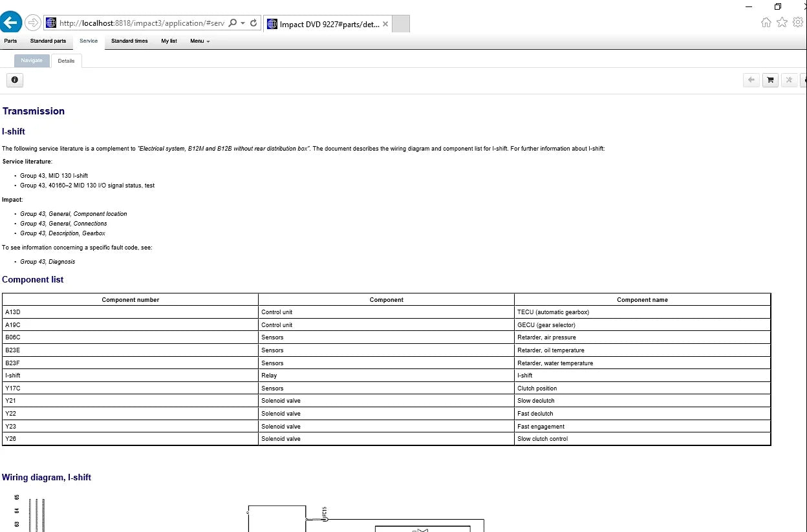Screen dimensions: 807x532
Task: Click the shopping cart toolbar button
Action: pos(770,80)
